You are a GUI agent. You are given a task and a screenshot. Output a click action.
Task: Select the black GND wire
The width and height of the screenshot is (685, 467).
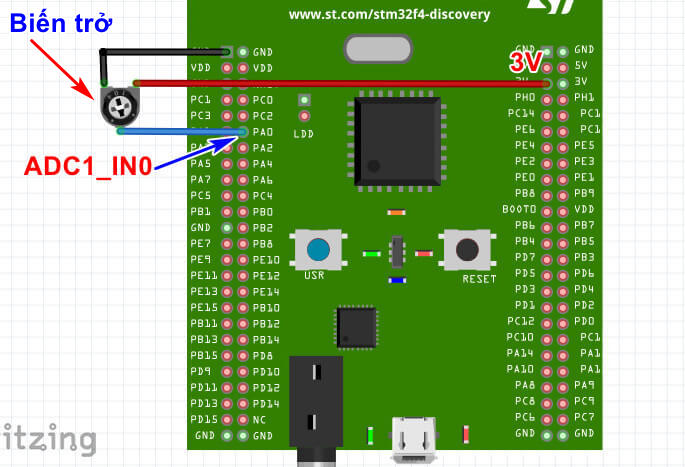[165, 51]
